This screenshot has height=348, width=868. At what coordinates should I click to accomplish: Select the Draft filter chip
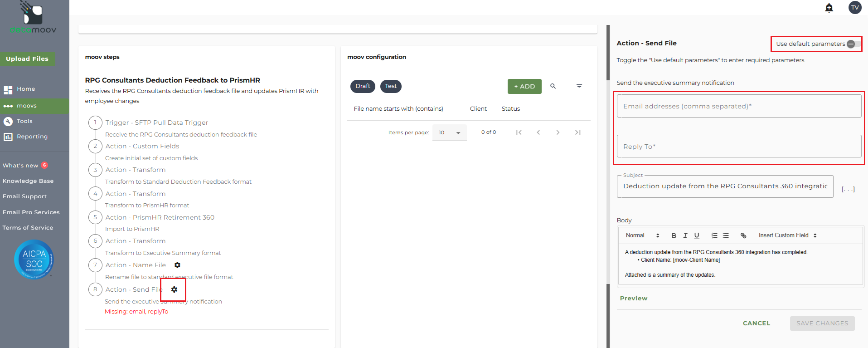pyautogui.click(x=363, y=86)
